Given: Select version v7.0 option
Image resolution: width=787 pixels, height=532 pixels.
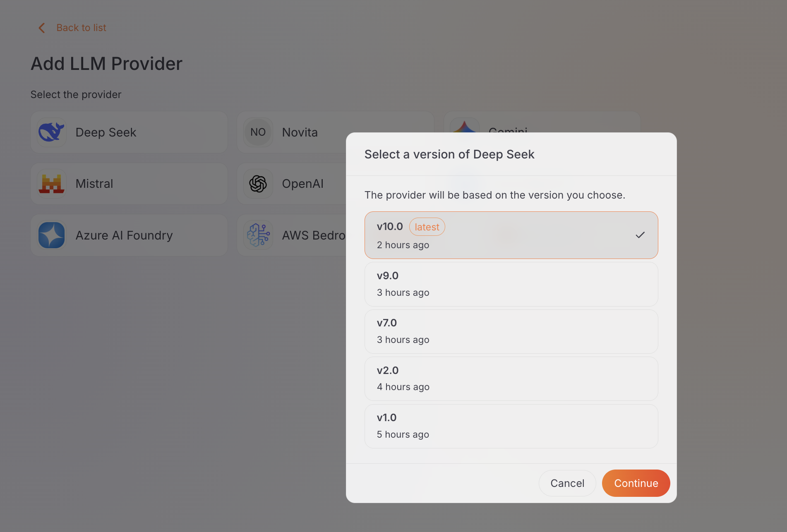Looking at the screenshot, I should point(511,331).
